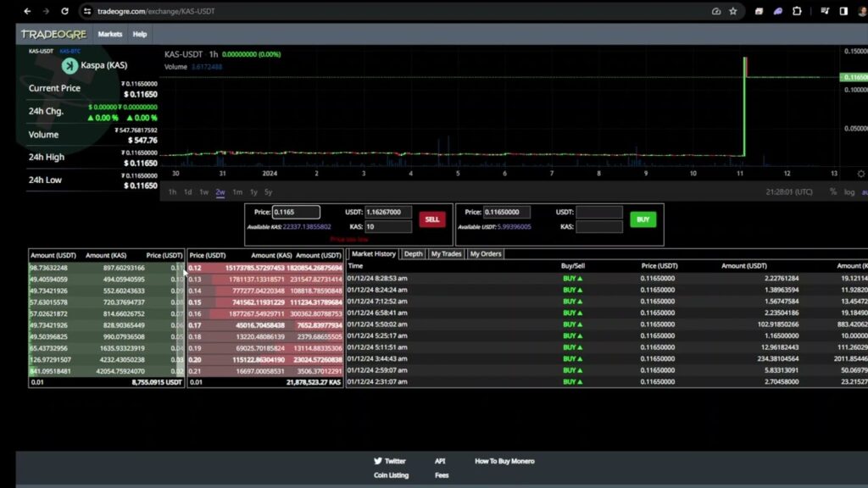This screenshot has height=488, width=868.
Task: Switch to KAS-BTC pair link
Action: click(x=70, y=51)
